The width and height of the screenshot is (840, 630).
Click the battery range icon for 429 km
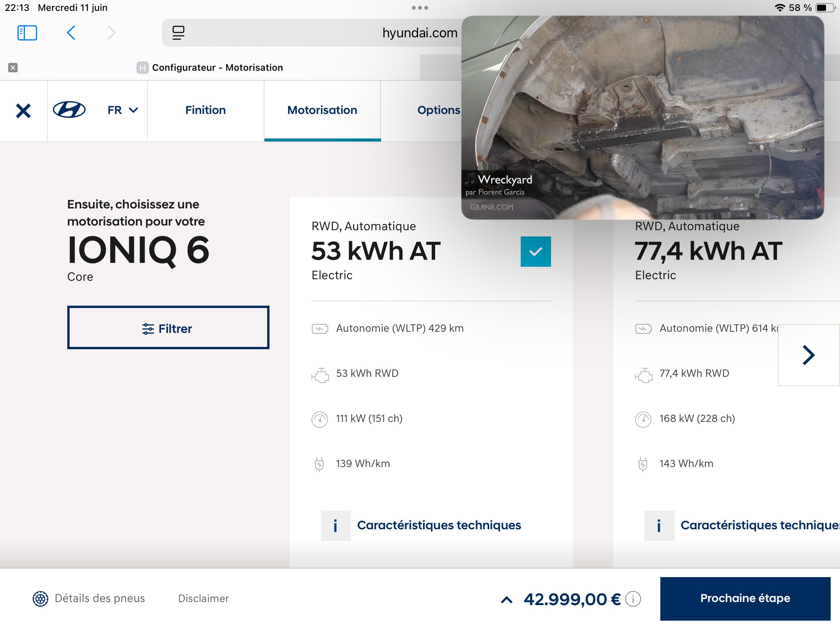click(320, 329)
